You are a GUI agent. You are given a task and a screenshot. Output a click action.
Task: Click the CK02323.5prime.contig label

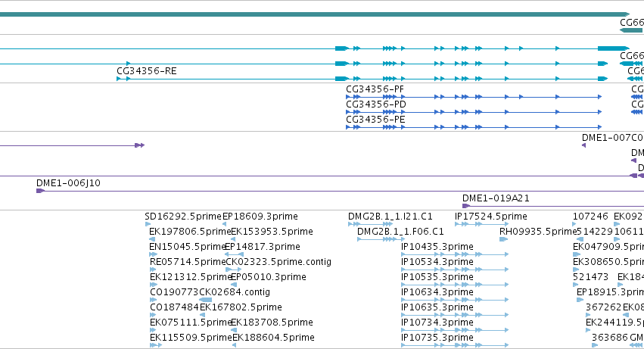point(278,262)
